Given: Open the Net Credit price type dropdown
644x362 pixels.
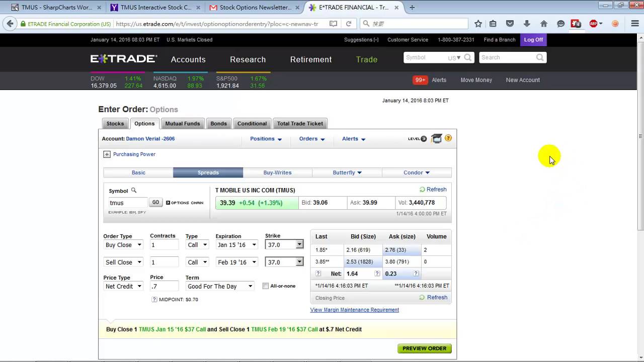Looking at the screenshot, I should tap(123, 286).
